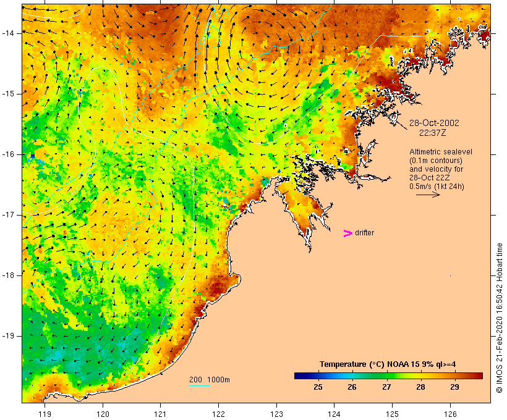507x420 pixels.
Task: Click the 'Temperature (°C) NOAA 15 9% ql>=4' title
Action: tap(388, 364)
